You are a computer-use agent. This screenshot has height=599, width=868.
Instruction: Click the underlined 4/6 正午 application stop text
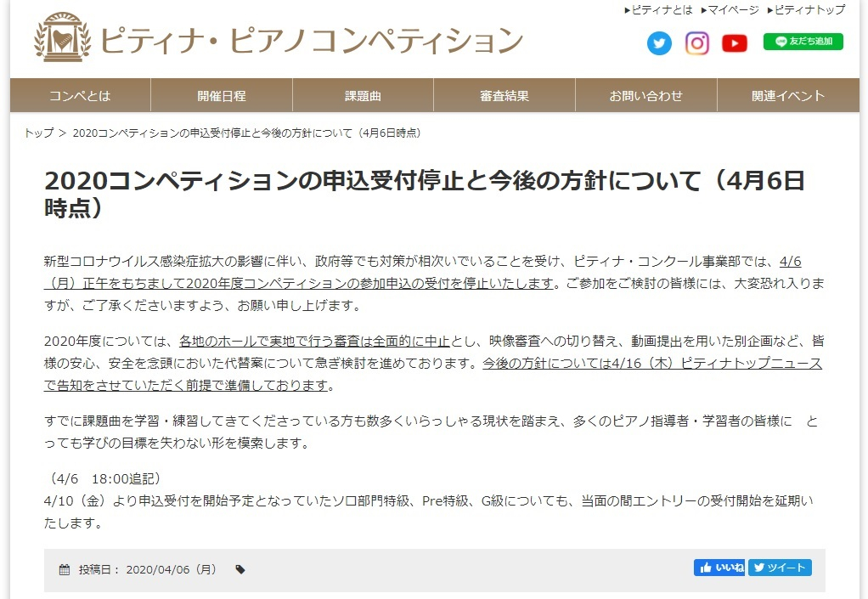422,273
